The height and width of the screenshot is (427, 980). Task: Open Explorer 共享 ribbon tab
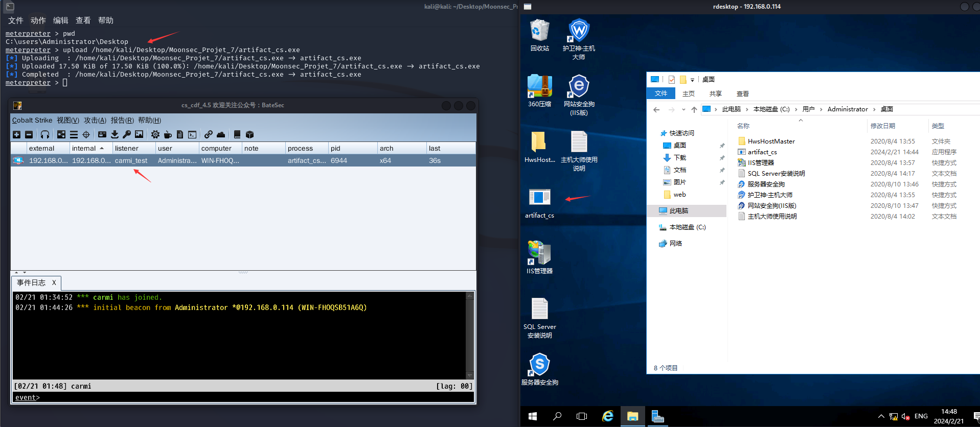coord(716,93)
